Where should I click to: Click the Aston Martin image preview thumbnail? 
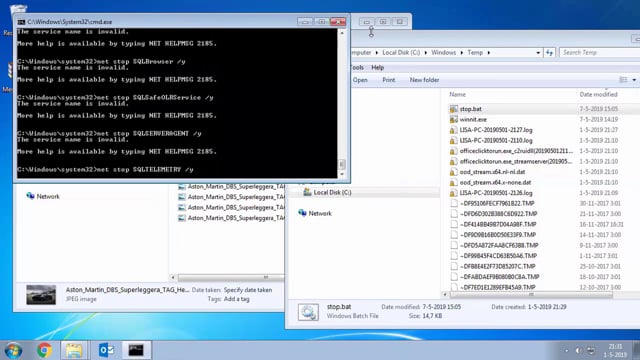(x=41, y=294)
